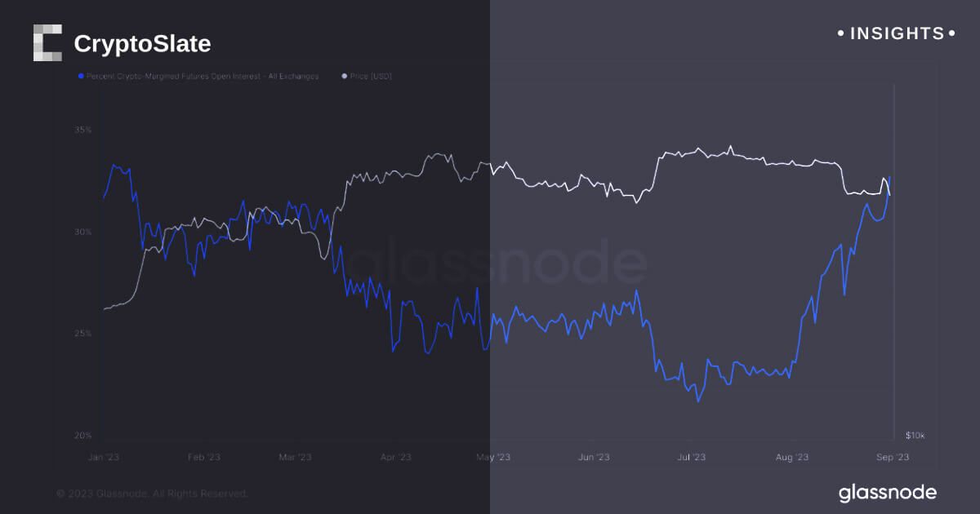
Task: Click the Glassnode copyright notice text
Action: (x=152, y=494)
